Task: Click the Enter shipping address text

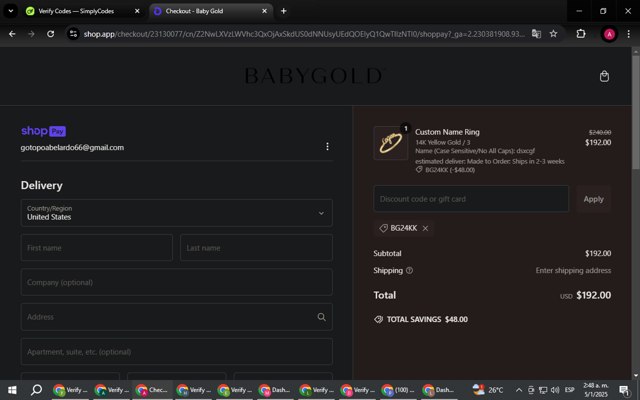Action: [x=573, y=270]
